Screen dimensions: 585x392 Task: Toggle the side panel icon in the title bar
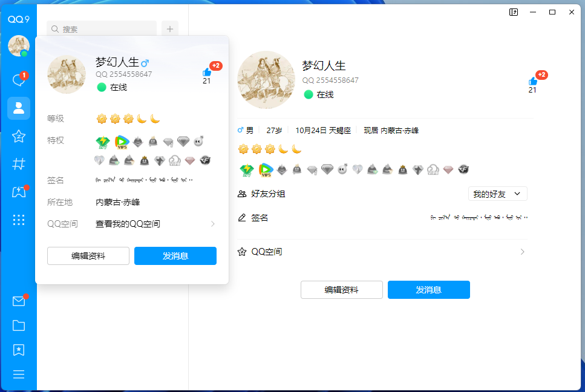click(x=514, y=12)
